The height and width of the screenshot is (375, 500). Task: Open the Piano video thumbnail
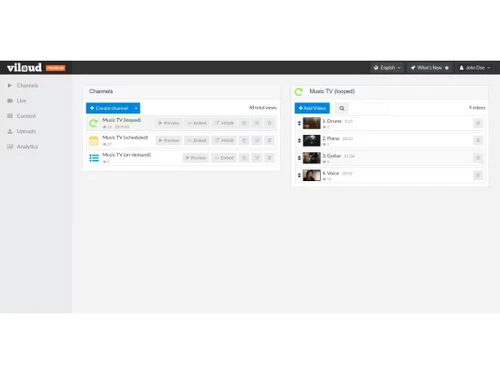click(x=312, y=141)
